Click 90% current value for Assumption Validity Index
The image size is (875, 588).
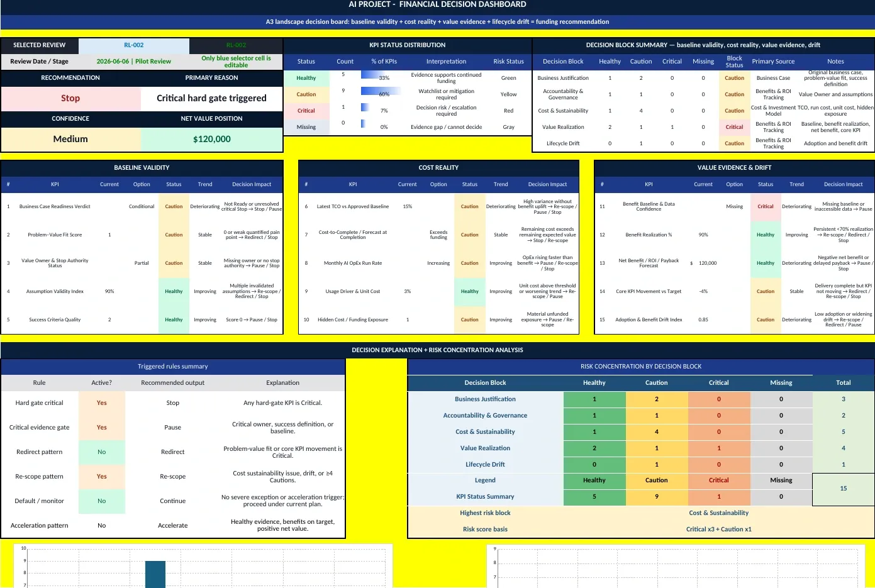(109, 291)
